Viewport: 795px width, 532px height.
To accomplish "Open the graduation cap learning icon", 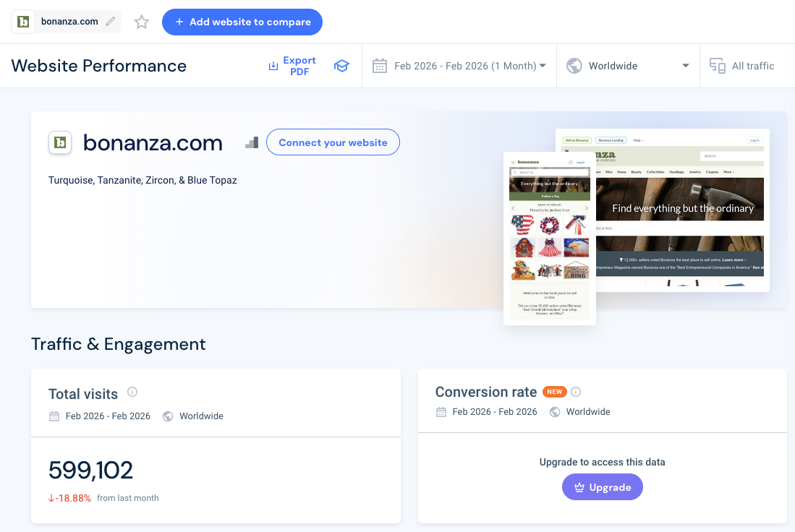I will [341, 65].
